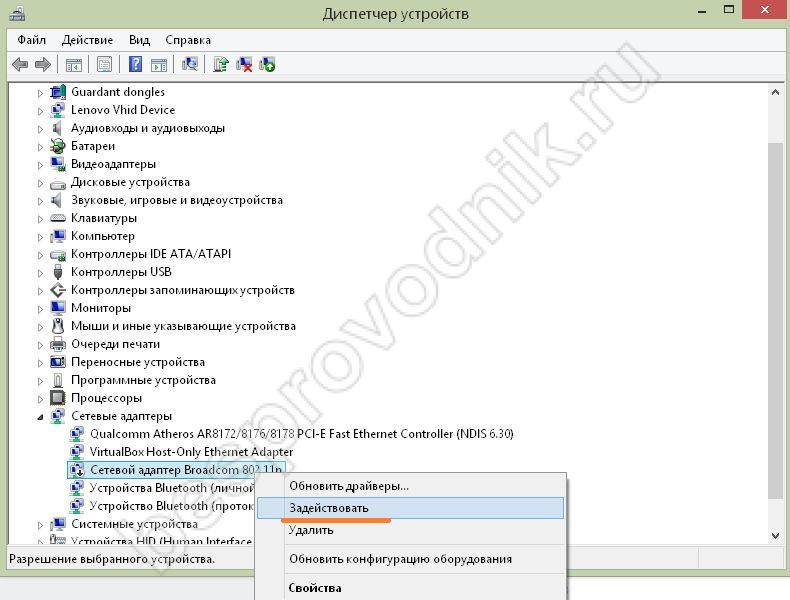Click the Enable device toolbar icon

point(267,64)
